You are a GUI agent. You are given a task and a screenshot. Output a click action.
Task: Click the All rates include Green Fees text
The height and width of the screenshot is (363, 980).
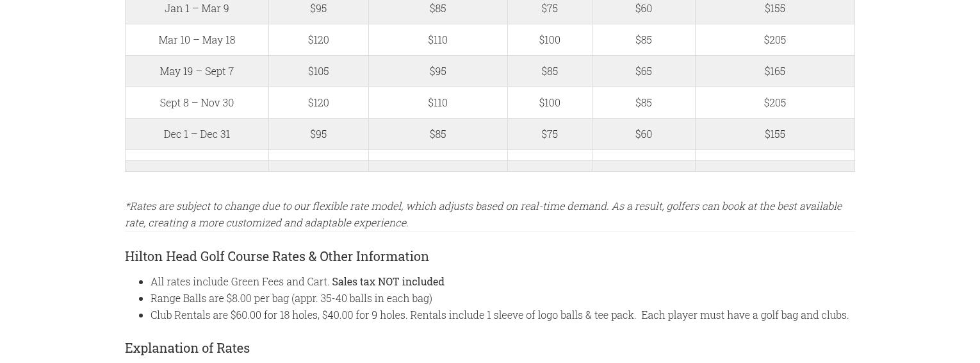pos(240,282)
